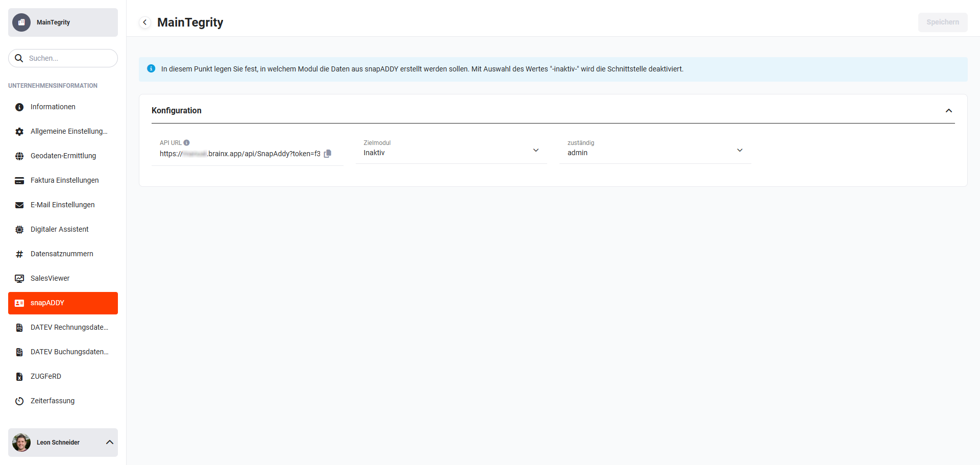The image size is (980, 465).
Task: Open the Informationen menu item
Action: [63, 107]
